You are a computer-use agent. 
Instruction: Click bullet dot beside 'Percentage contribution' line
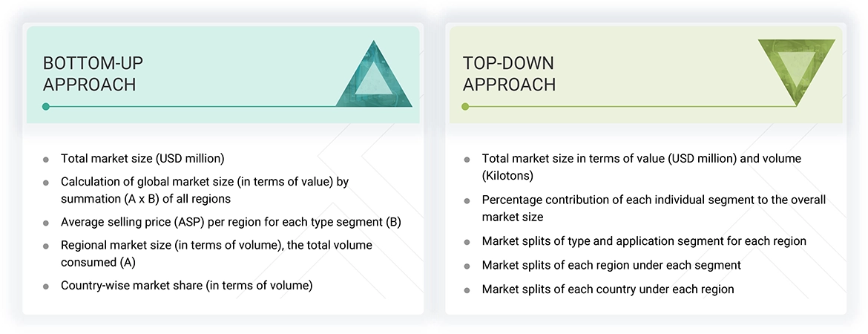tap(467, 200)
